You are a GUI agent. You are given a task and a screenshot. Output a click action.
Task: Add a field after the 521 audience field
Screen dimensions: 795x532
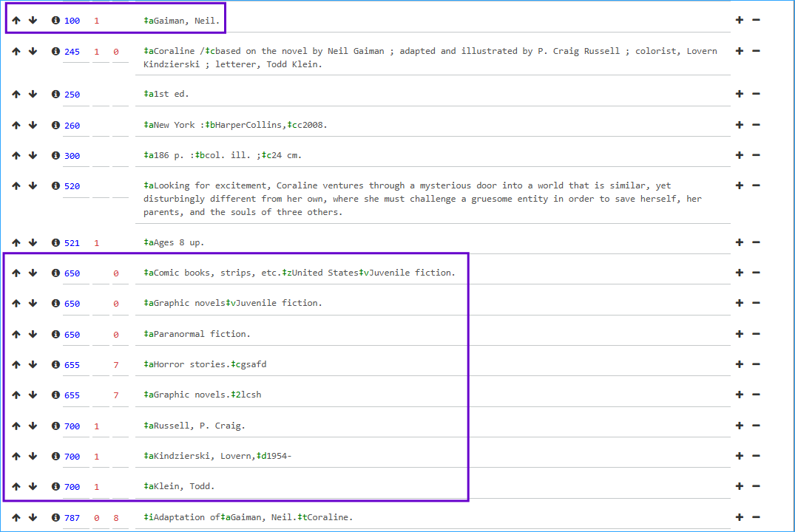coord(739,242)
